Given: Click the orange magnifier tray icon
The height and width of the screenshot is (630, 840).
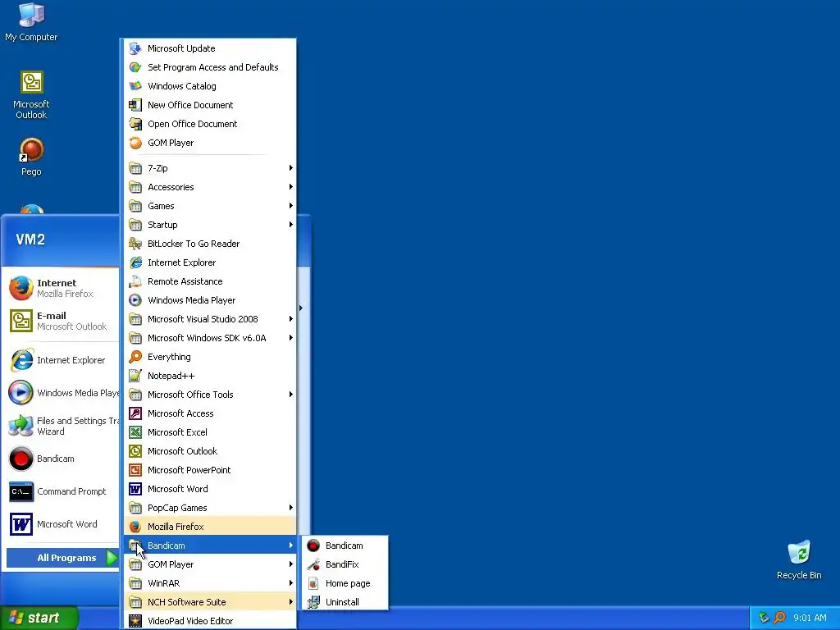Looking at the screenshot, I should (x=779, y=618).
